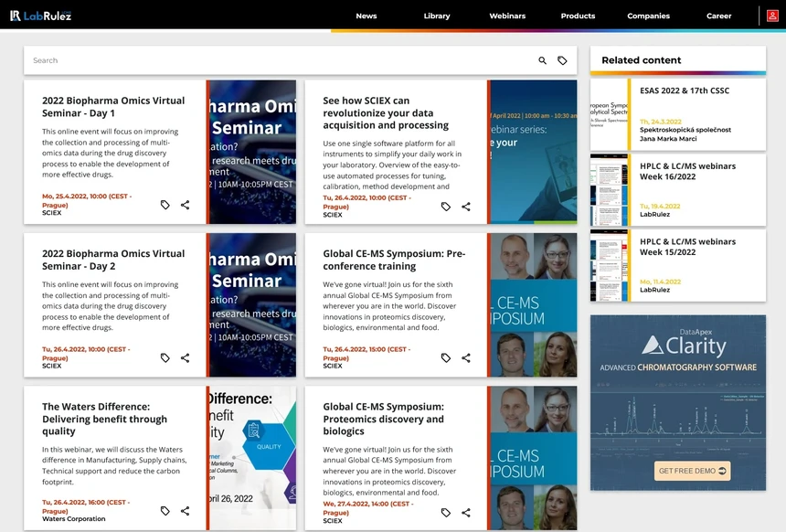Click the DataApex Clarity advertisement banner
Viewport: 786px width, 532px height.
tap(678, 402)
